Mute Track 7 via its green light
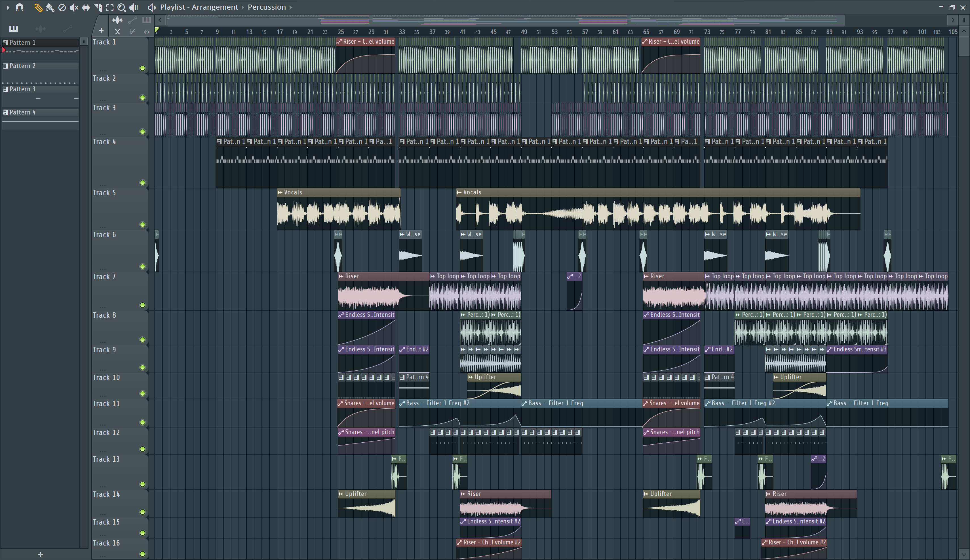970x560 pixels. click(142, 305)
